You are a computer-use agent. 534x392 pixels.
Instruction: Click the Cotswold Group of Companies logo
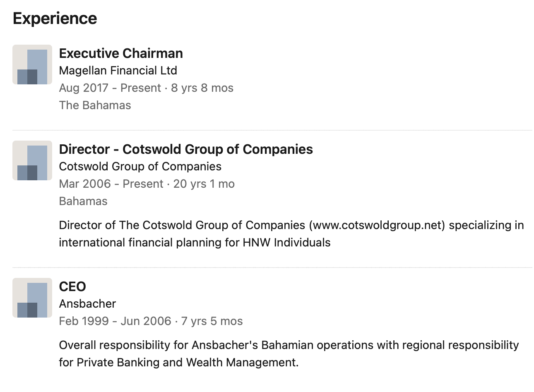click(x=32, y=160)
